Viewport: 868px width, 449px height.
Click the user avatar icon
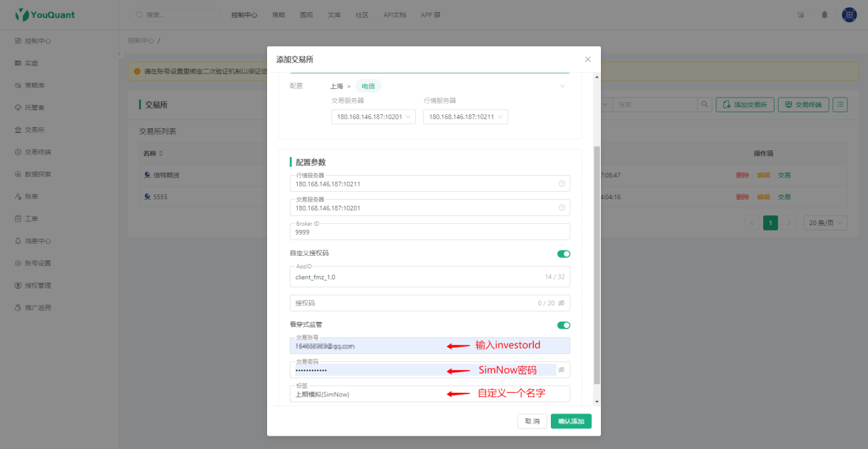click(x=848, y=14)
